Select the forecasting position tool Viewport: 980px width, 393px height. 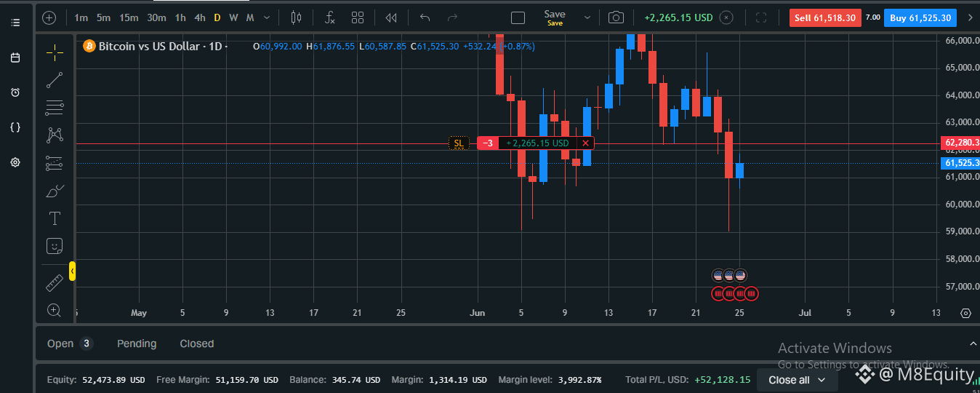pyautogui.click(x=55, y=164)
